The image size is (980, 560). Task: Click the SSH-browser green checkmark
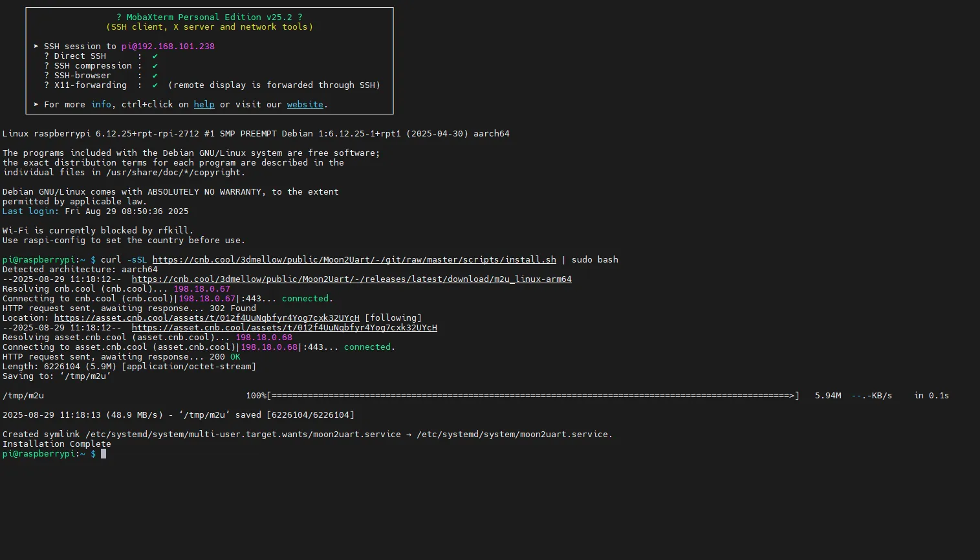[x=155, y=76]
